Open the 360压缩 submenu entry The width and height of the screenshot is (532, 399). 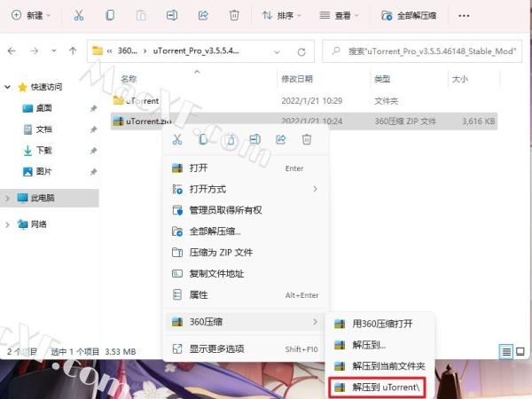(x=245, y=322)
